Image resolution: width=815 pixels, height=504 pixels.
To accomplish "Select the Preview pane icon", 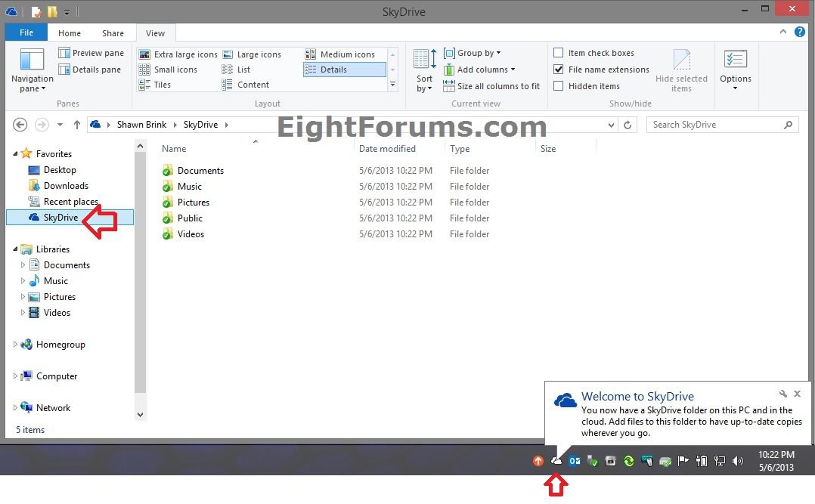I will [91, 52].
